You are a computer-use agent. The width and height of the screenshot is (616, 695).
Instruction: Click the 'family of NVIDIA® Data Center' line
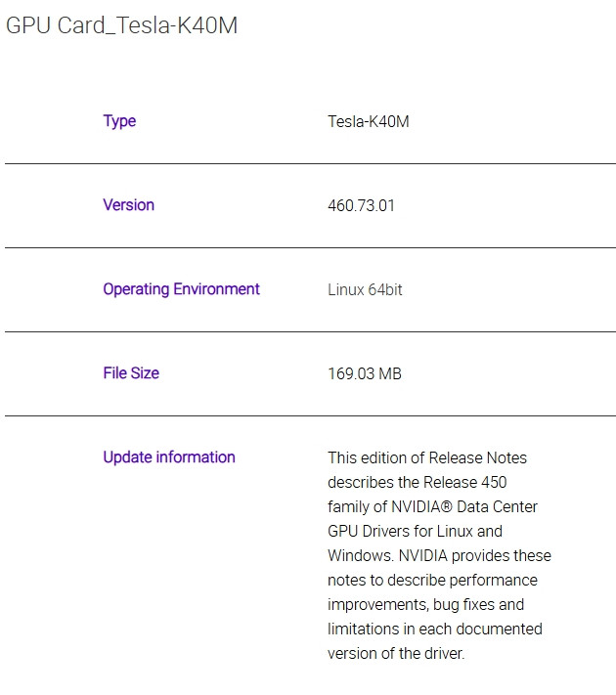432,507
